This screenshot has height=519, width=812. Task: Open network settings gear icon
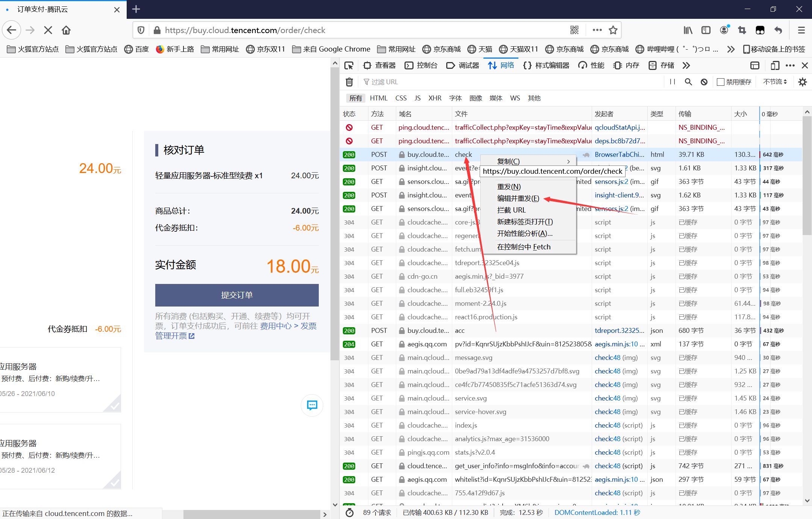(x=803, y=82)
